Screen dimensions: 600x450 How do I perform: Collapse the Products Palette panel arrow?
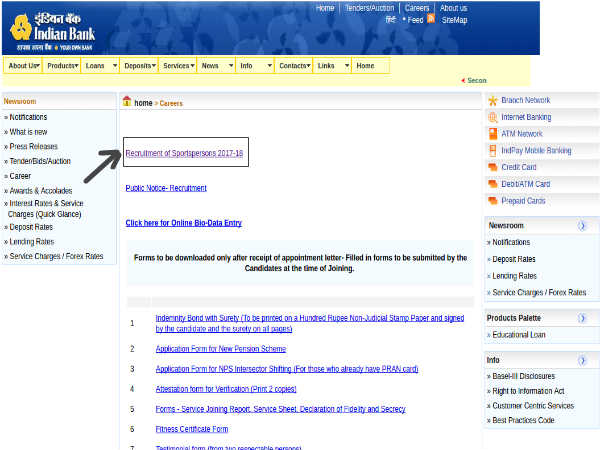pyautogui.click(x=582, y=318)
